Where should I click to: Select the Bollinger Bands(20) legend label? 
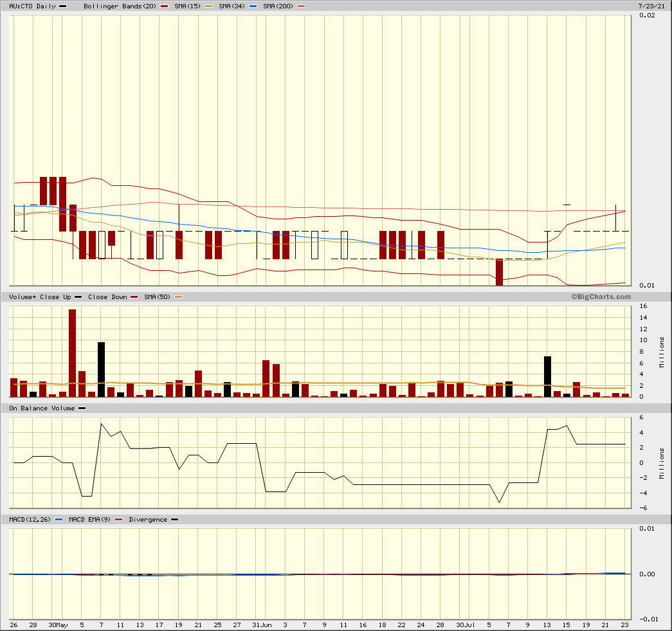click(x=120, y=6)
